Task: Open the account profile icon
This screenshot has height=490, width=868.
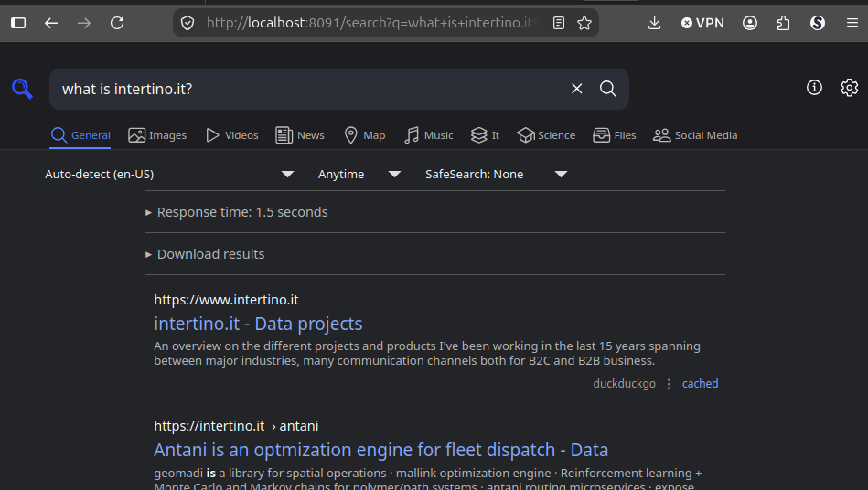Action: [x=750, y=23]
